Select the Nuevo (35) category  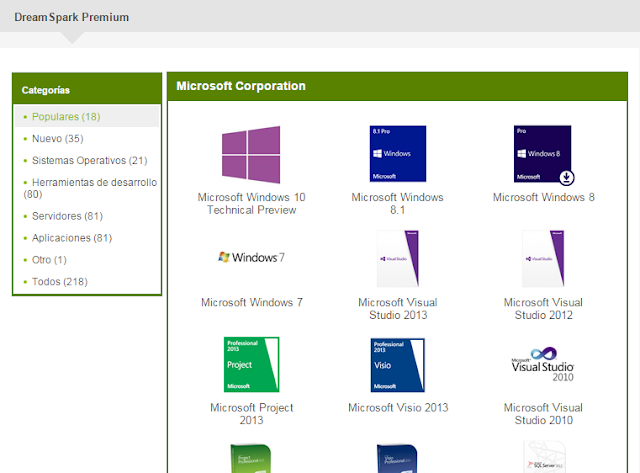[x=58, y=139]
